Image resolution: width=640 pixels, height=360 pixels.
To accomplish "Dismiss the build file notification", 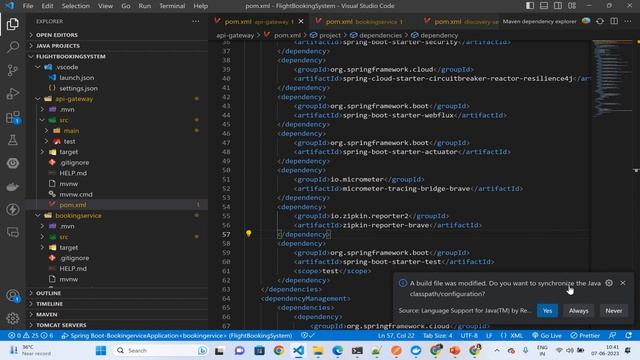I will click(623, 283).
